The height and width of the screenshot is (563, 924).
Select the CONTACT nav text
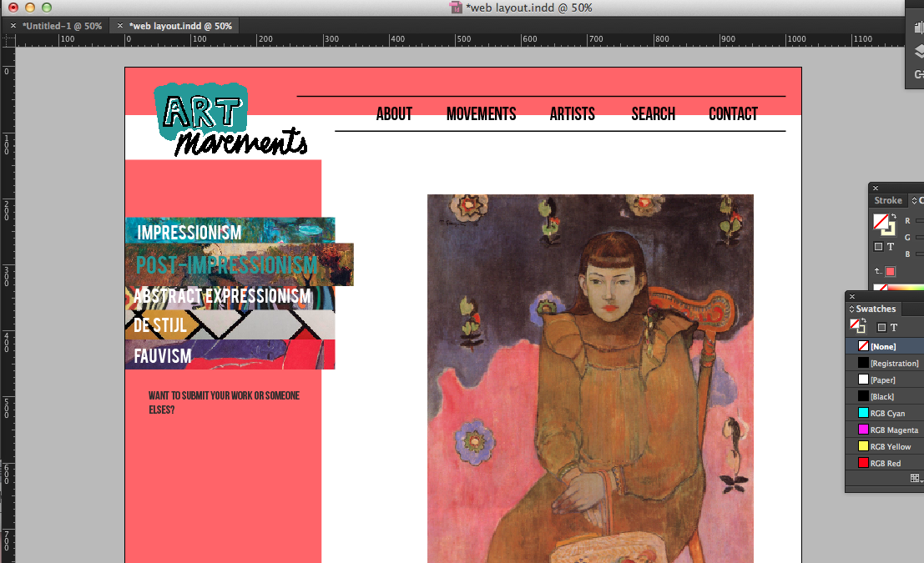pyautogui.click(x=733, y=113)
